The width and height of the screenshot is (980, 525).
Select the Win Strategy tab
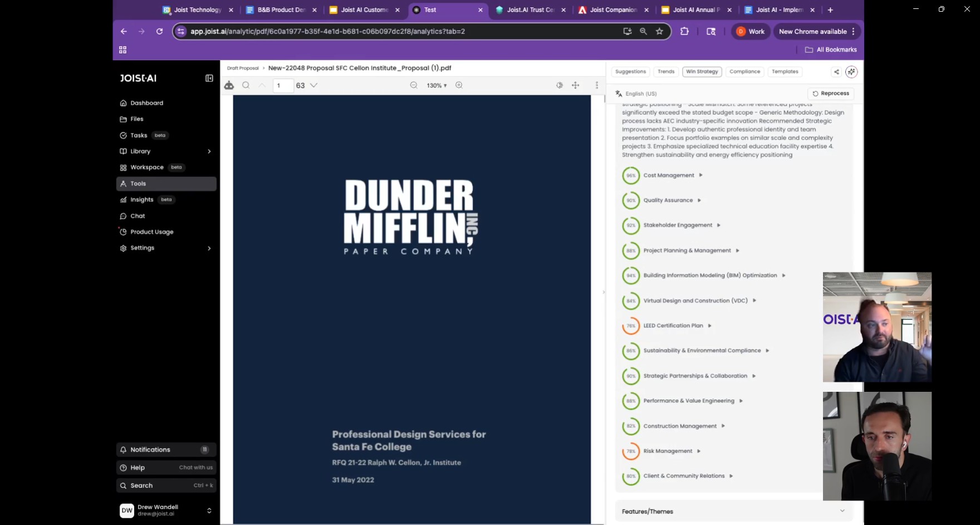(x=702, y=72)
